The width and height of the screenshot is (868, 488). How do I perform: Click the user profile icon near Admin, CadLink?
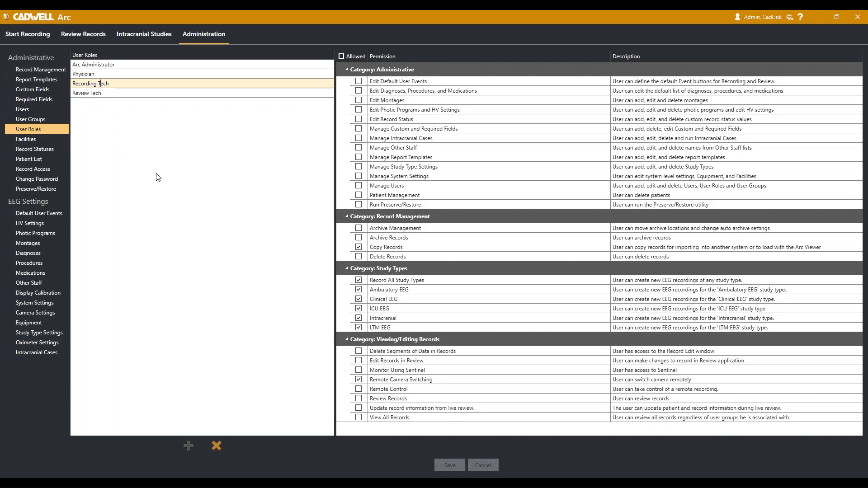click(x=737, y=17)
